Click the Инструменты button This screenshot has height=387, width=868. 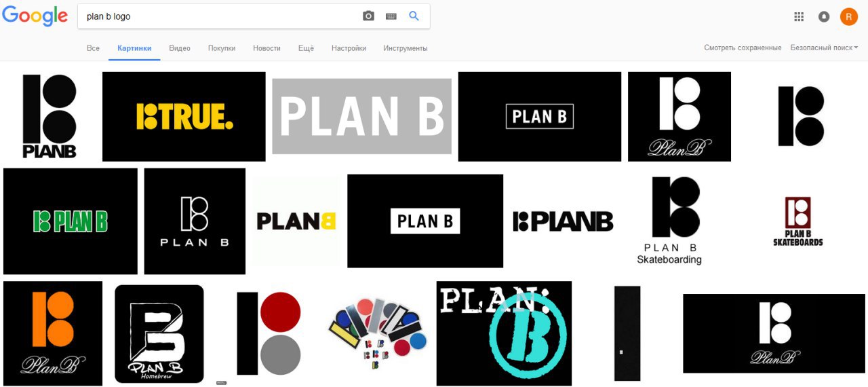(406, 48)
